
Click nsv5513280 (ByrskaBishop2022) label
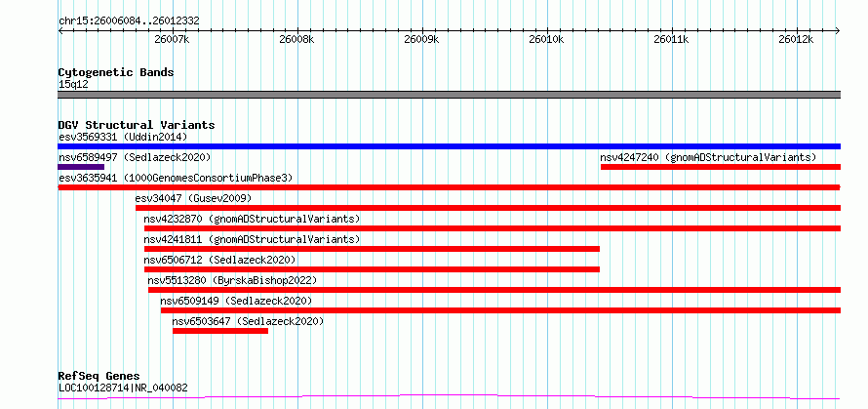click(x=232, y=280)
